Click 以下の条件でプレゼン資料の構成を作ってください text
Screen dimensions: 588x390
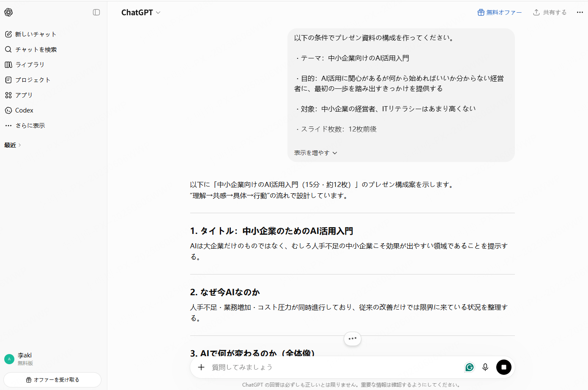[x=374, y=38]
